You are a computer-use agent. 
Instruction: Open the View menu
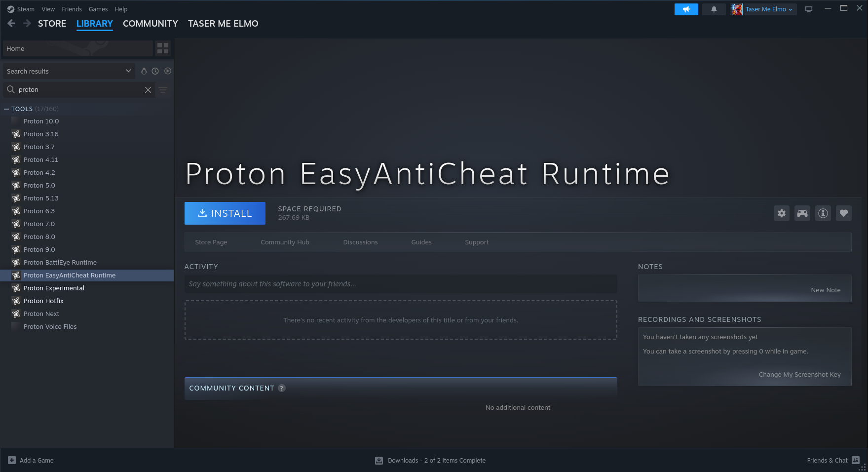click(48, 9)
